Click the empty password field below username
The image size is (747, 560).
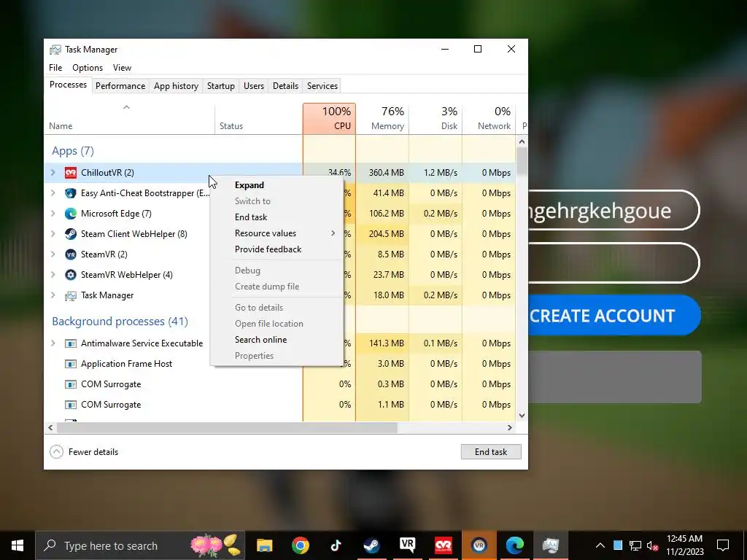[614, 262]
